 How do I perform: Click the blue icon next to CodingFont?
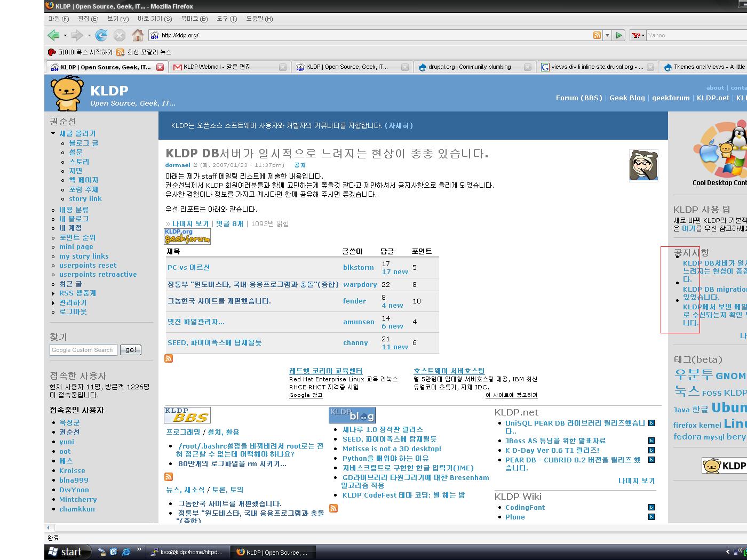pyautogui.click(x=651, y=507)
